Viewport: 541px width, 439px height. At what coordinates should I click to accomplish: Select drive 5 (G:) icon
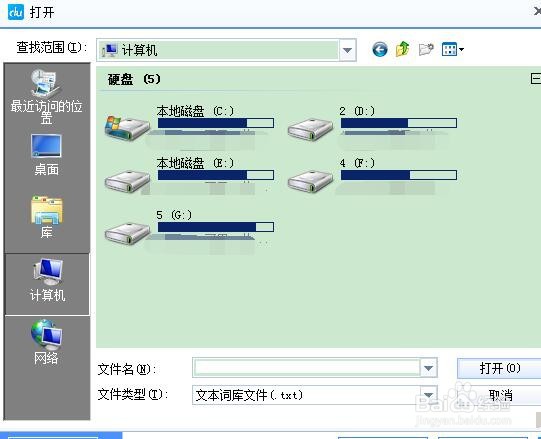coord(127,234)
